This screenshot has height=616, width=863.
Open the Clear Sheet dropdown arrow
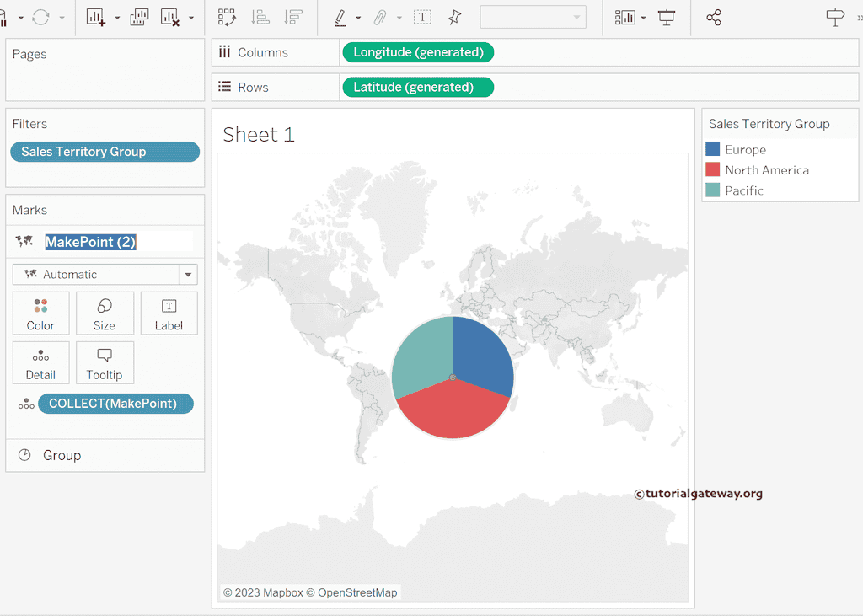coord(191,18)
